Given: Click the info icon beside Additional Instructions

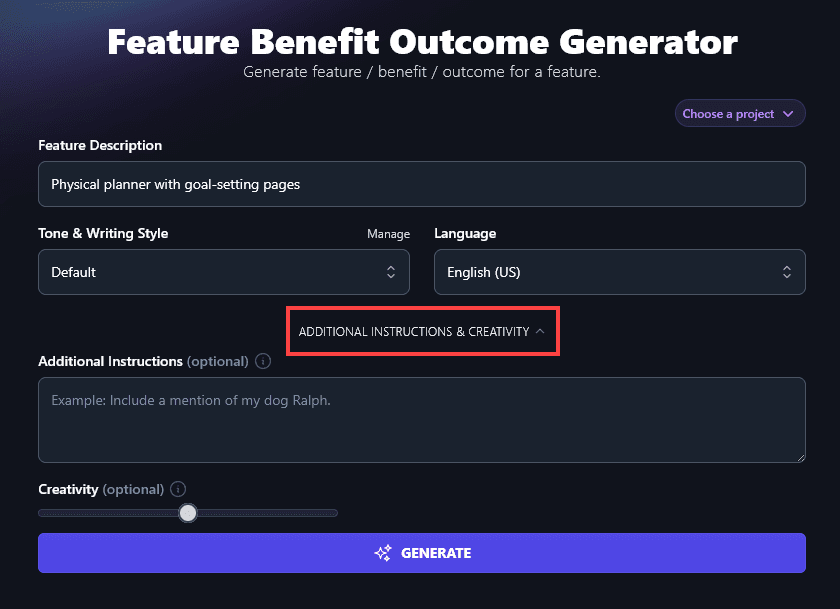Looking at the screenshot, I should click(x=262, y=361).
